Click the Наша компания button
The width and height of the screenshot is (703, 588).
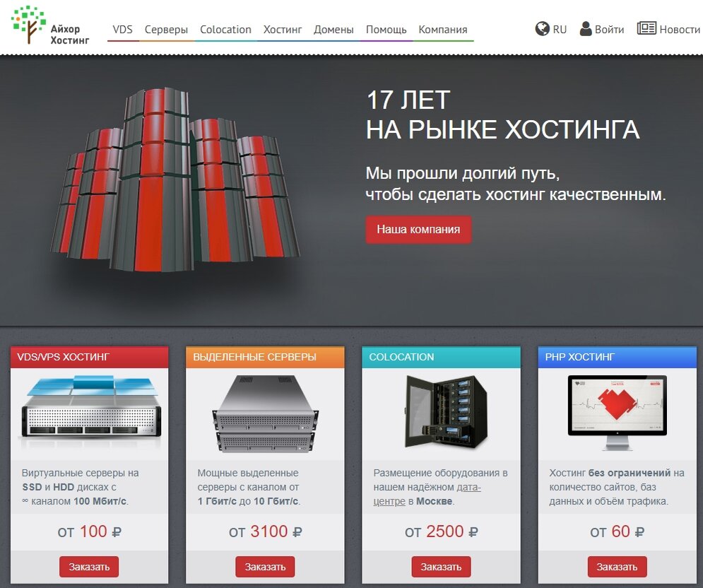pos(418,229)
